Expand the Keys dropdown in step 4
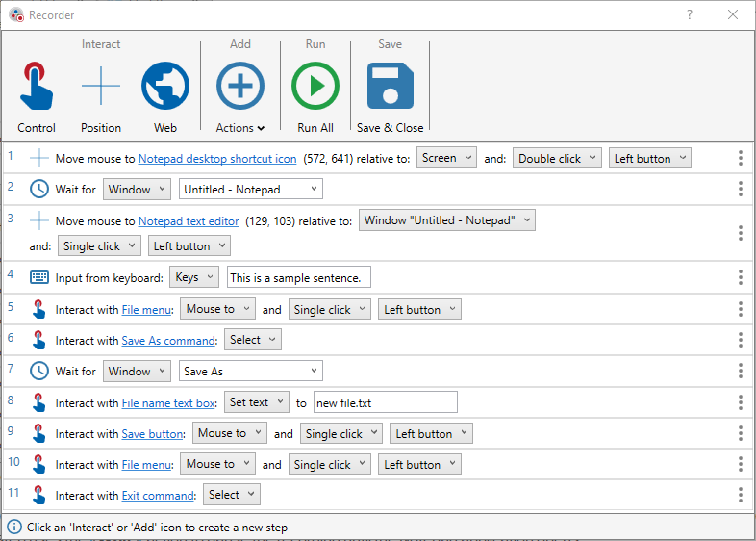 (194, 277)
